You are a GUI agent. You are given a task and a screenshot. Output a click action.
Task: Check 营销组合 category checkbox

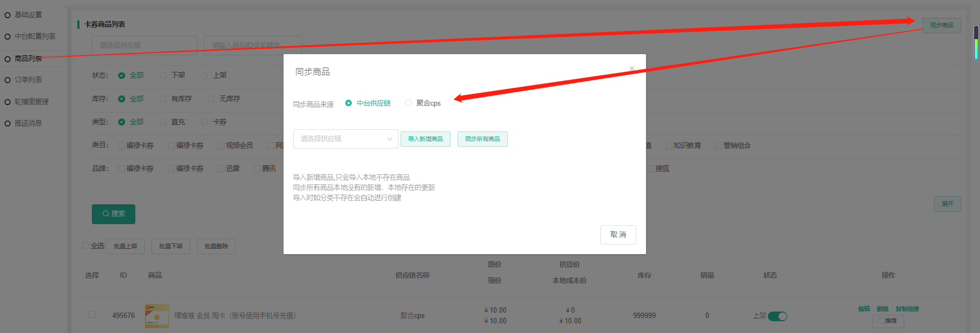click(718, 145)
